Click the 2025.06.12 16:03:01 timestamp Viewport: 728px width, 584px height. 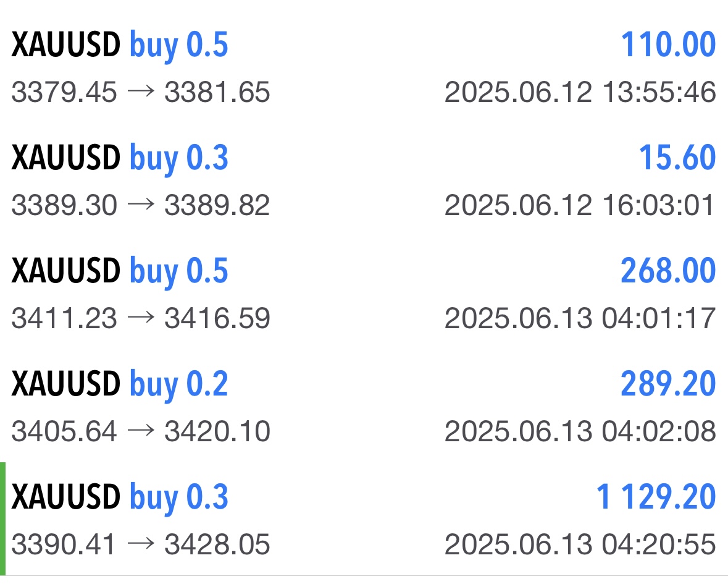tap(580, 206)
